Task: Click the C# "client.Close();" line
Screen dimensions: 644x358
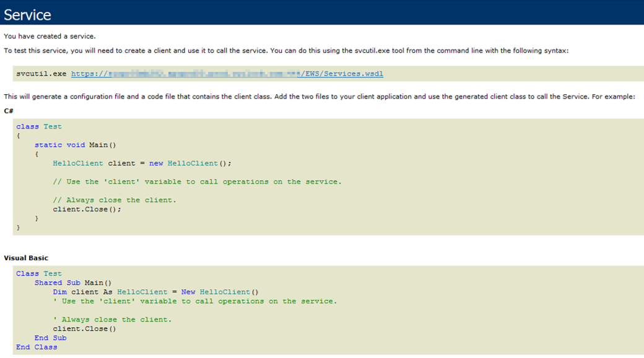Action: [87, 209]
